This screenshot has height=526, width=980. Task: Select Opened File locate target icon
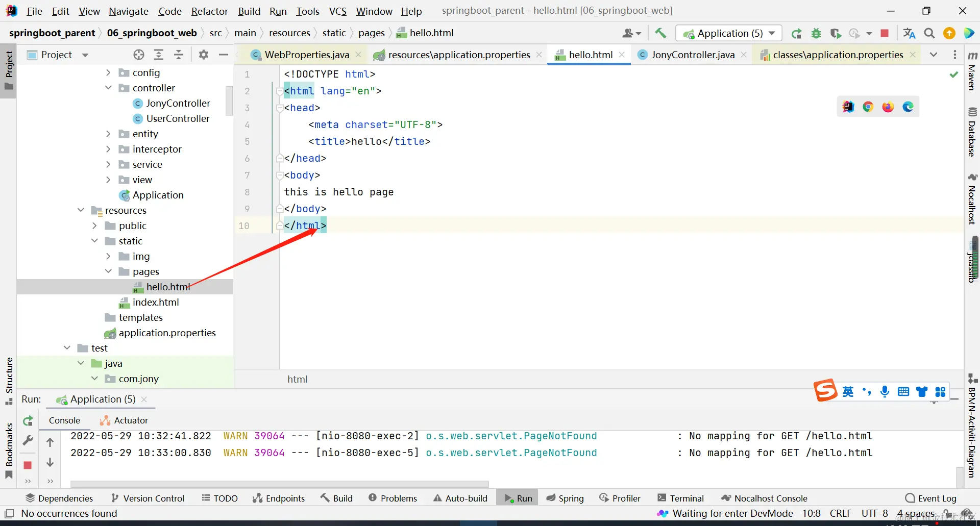point(139,55)
